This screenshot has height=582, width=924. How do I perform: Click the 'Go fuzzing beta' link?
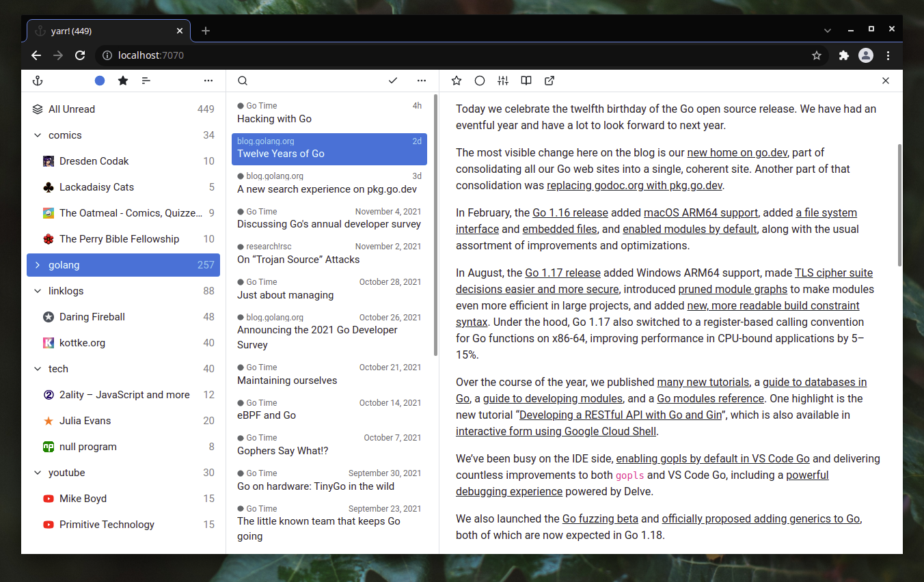coord(600,518)
